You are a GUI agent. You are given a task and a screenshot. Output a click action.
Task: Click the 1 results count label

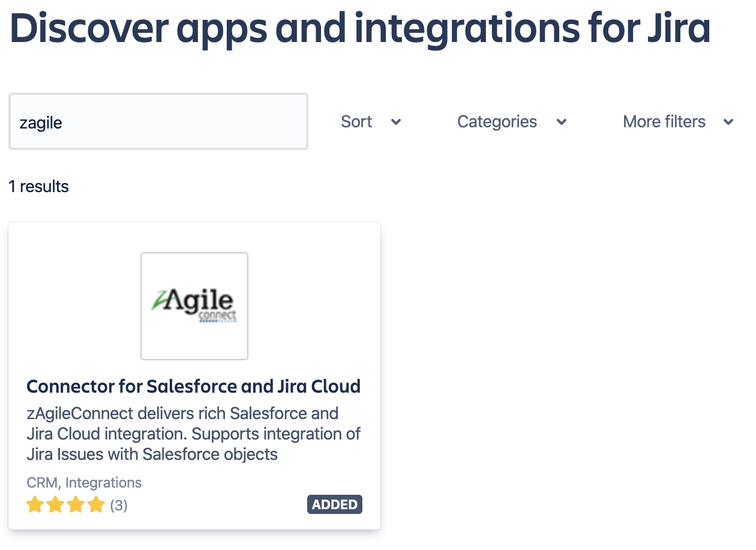pos(39,187)
